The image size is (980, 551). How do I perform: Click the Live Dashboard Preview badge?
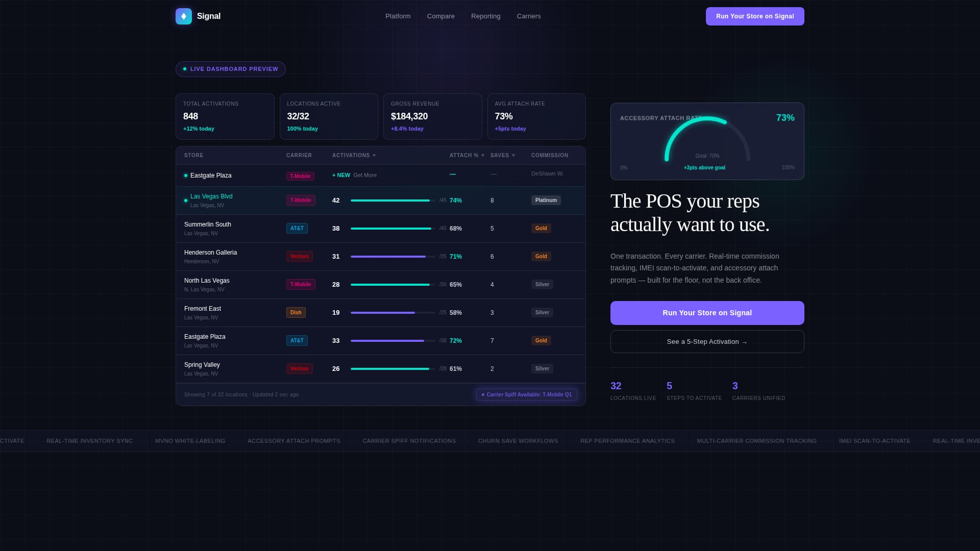(230, 69)
